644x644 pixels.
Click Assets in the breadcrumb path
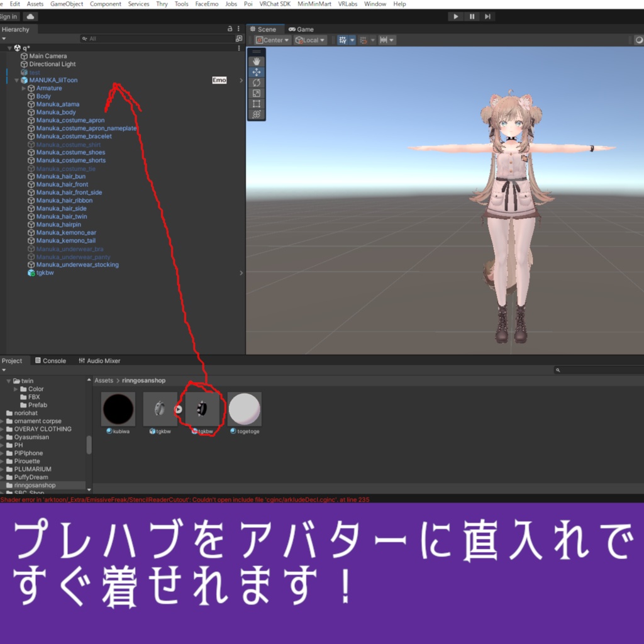[104, 380]
